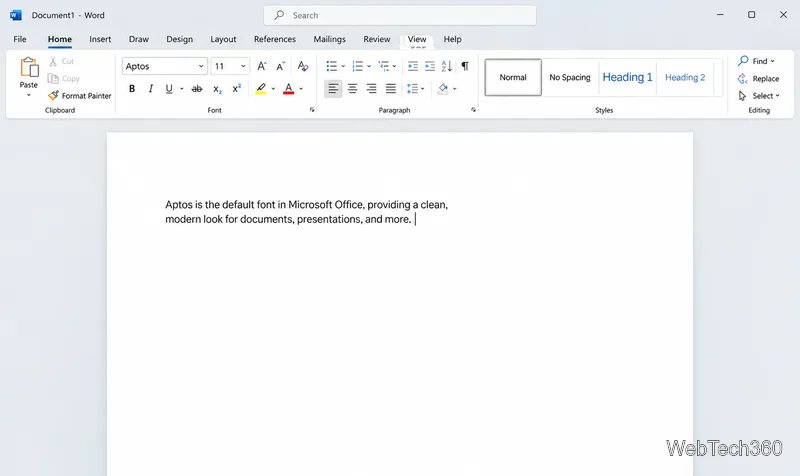Increase font size with grow icon
Viewport: 800px width, 476px height.
pos(262,66)
